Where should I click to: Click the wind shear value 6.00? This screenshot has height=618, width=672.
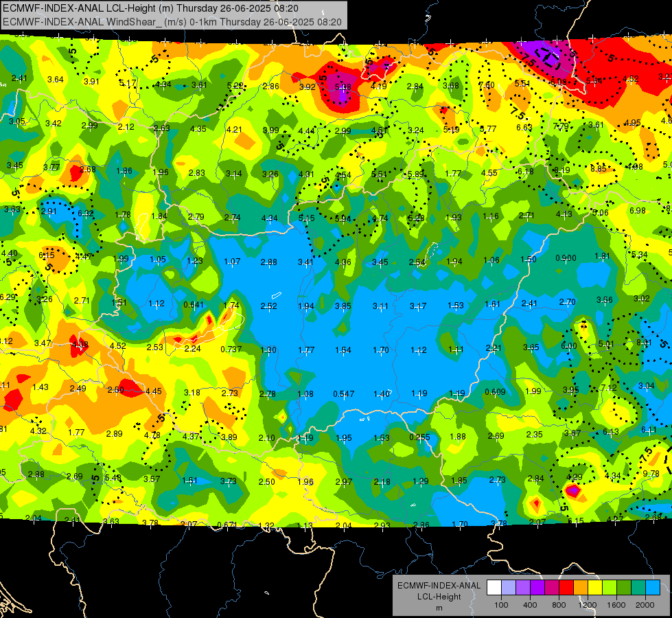pyautogui.click(x=569, y=345)
